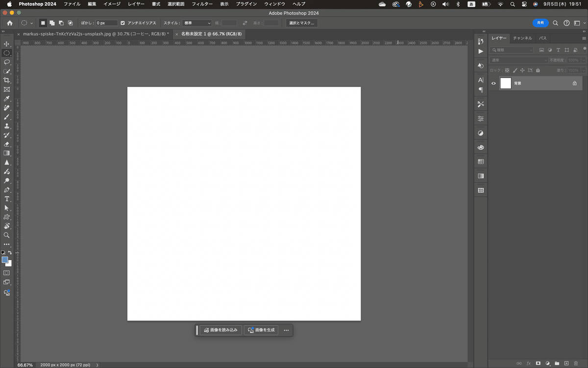The height and width of the screenshot is (368, 588).
Task: Select the Clone Stamp tool
Action: 7,126
